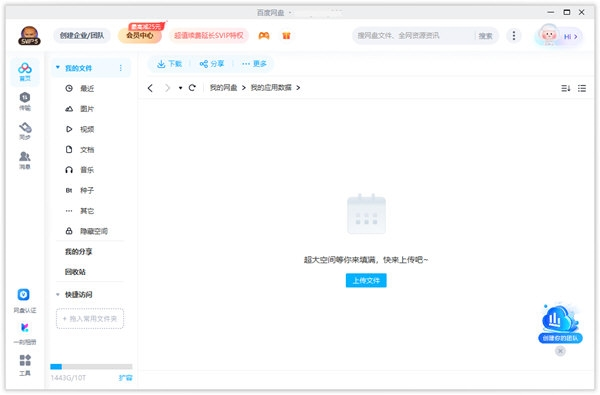The height and width of the screenshot is (395, 600).
Task: Click the game controller icon
Action: pyautogui.click(x=264, y=36)
